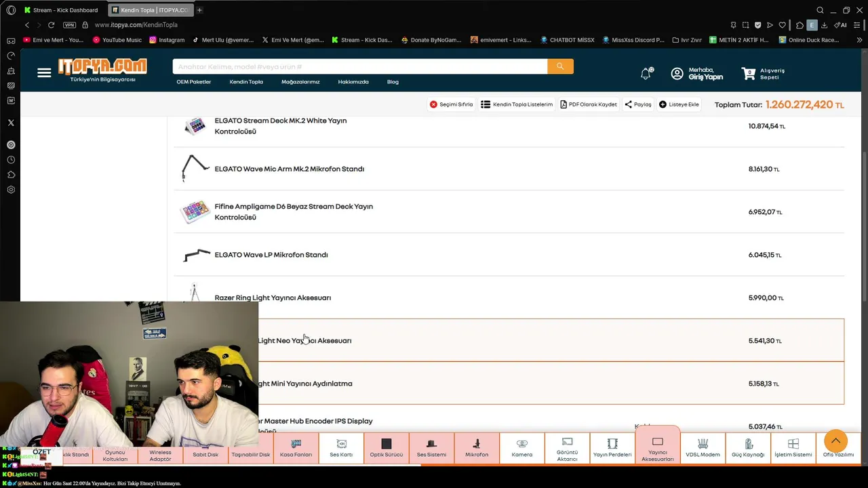Select the Güç Kaynağı category tab
Screen dimensions: 868x488
748,448
